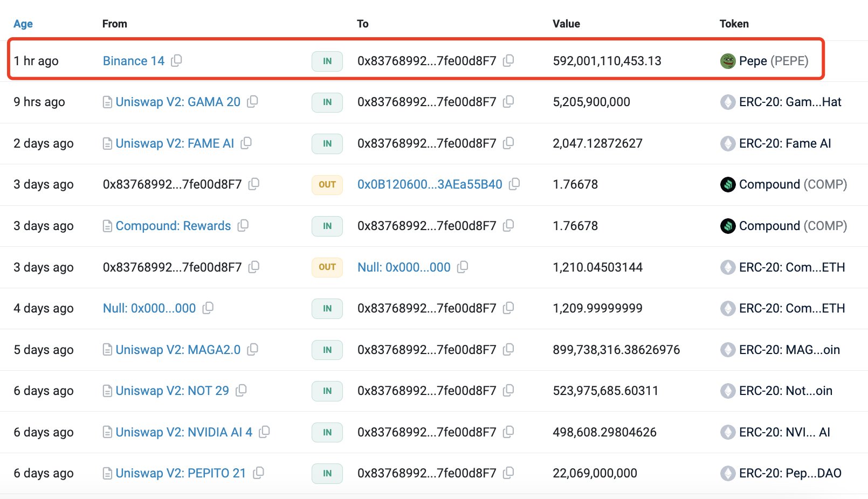Sort the table by Age column
The height and width of the screenshot is (499, 868).
23,24
